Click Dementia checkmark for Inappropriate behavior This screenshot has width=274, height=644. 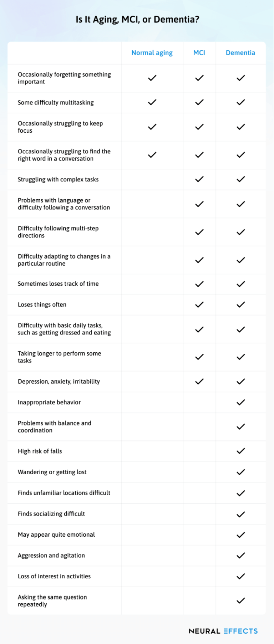(x=241, y=402)
